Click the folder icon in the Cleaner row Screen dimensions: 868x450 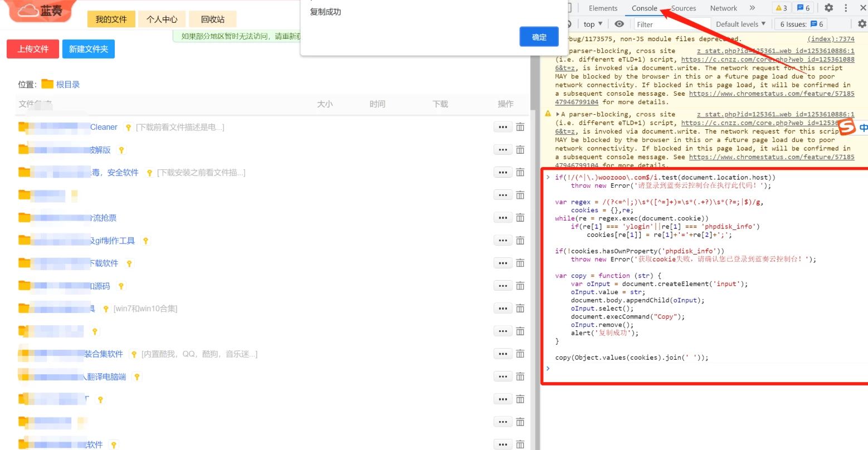(24, 126)
